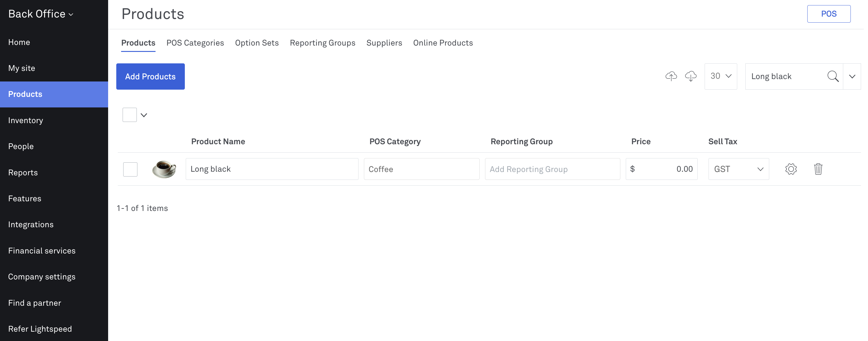
Task: Select Products in the sidebar
Action: [x=54, y=94]
